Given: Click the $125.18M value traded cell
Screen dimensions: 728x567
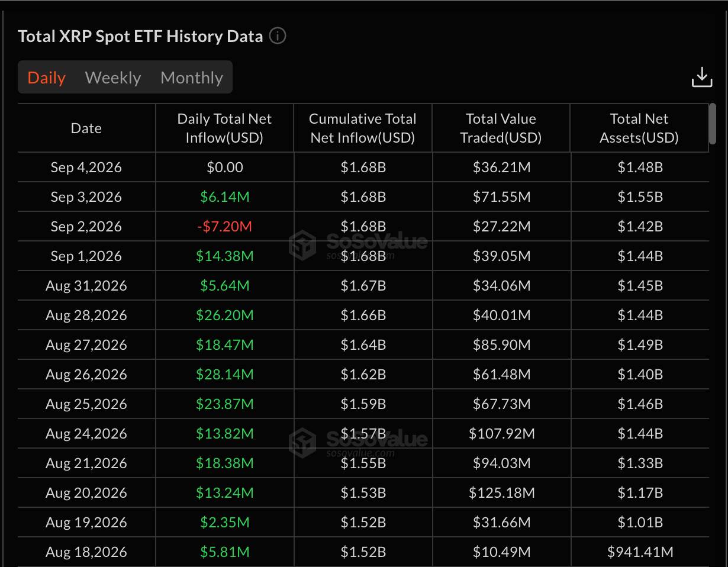Looking at the screenshot, I should click(501, 492).
